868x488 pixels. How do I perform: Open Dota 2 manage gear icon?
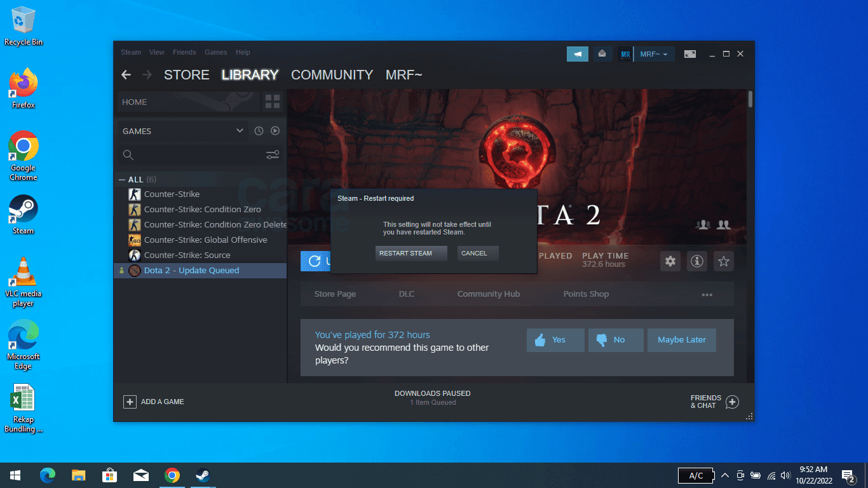tap(670, 261)
